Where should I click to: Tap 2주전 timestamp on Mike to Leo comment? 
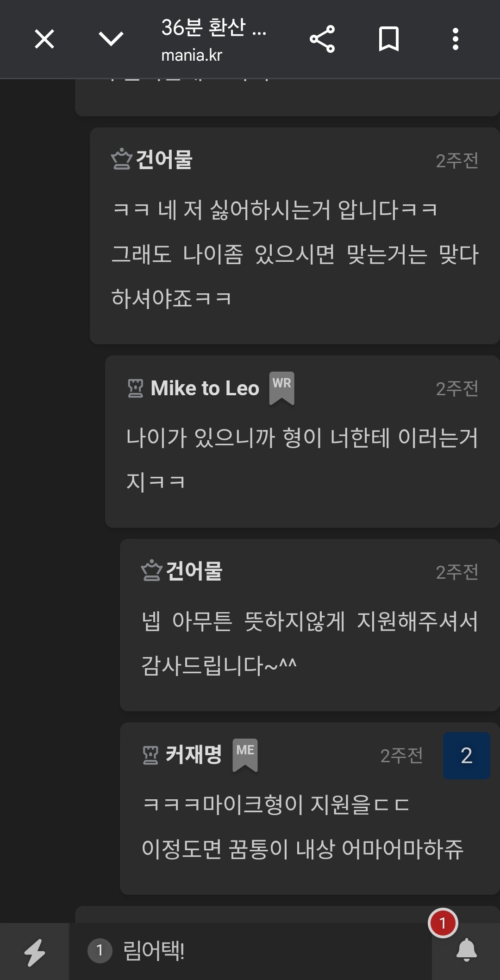[x=457, y=389]
